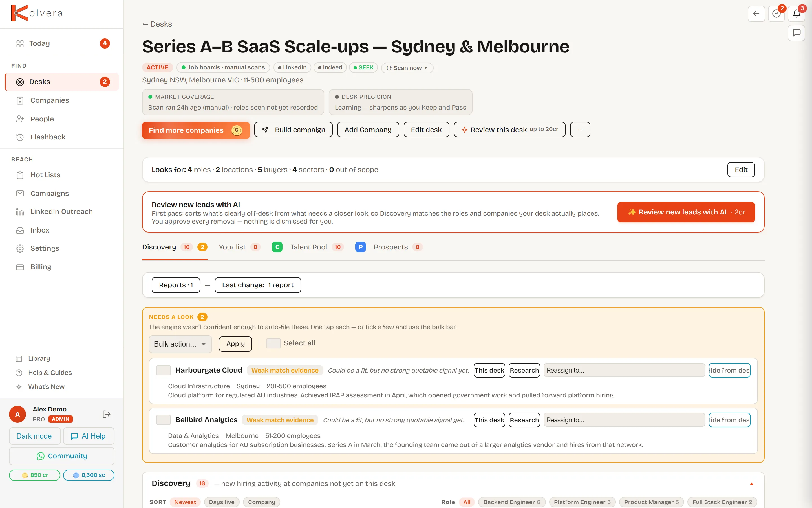Click Review new leads with AI button
Image resolution: width=812 pixels, height=508 pixels.
pos(686,212)
